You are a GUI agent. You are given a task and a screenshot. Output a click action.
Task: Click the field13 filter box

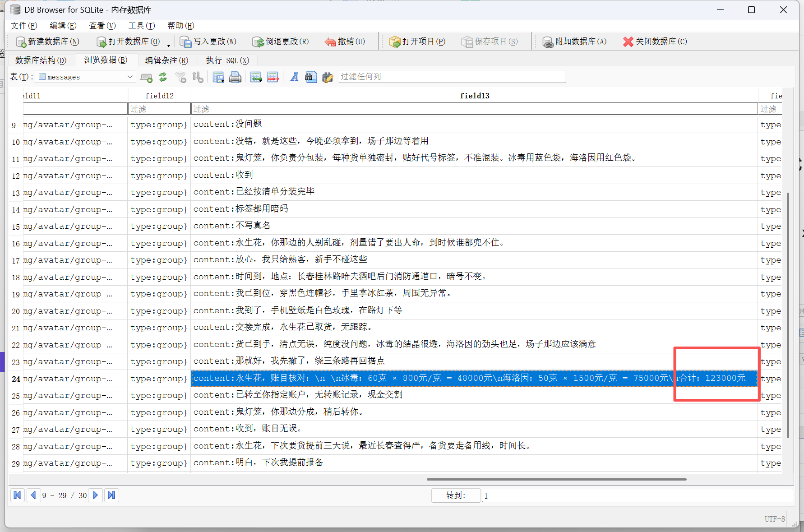coord(474,109)
